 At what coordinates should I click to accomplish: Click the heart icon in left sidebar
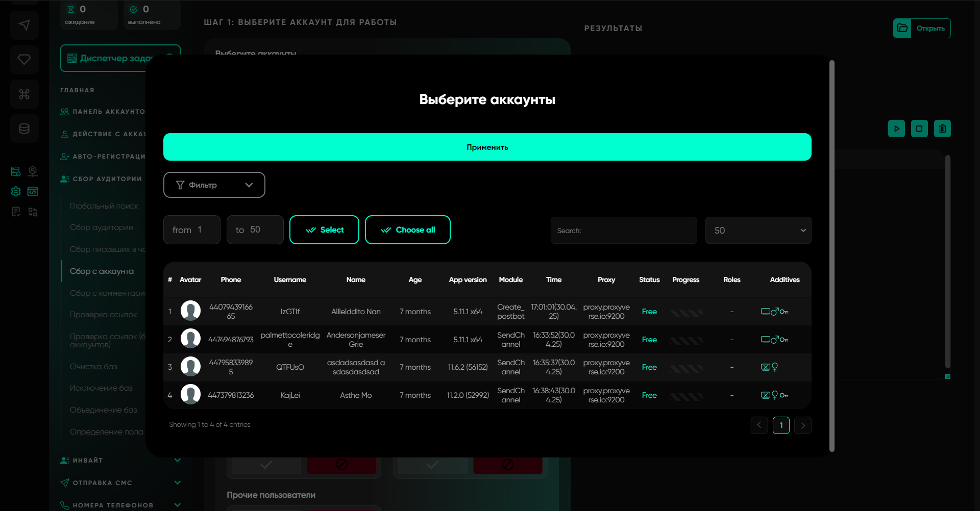point(24,60)
